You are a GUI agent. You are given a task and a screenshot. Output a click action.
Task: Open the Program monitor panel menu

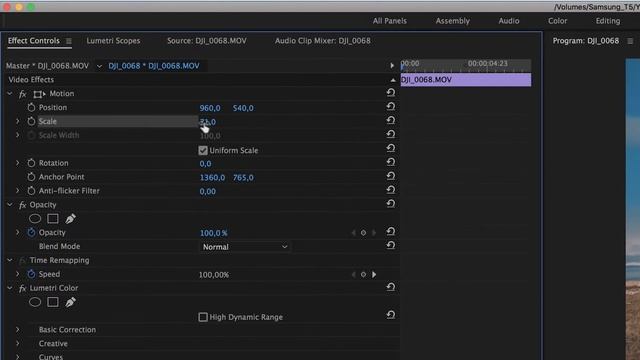pos(630,41)
